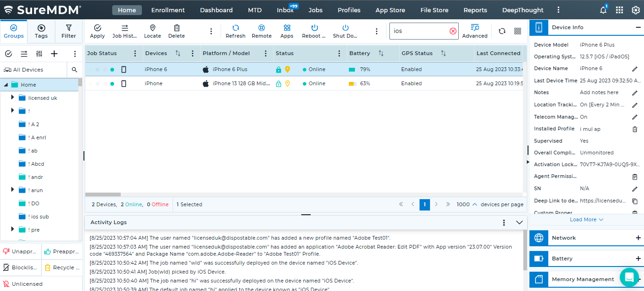644x291 pixels.
Task: Open Blocklisted devices list
Action: 21,267
